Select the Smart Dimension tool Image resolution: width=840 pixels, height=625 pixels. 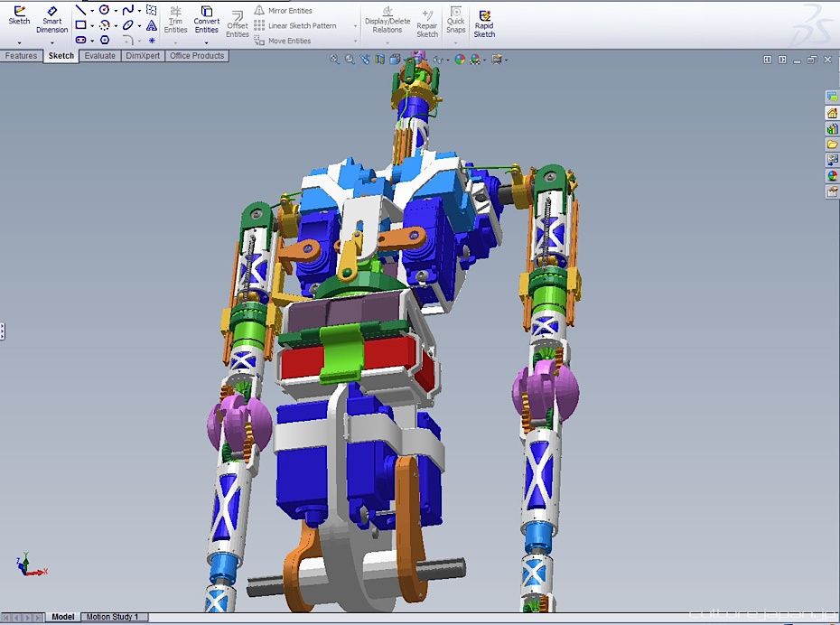51,20
